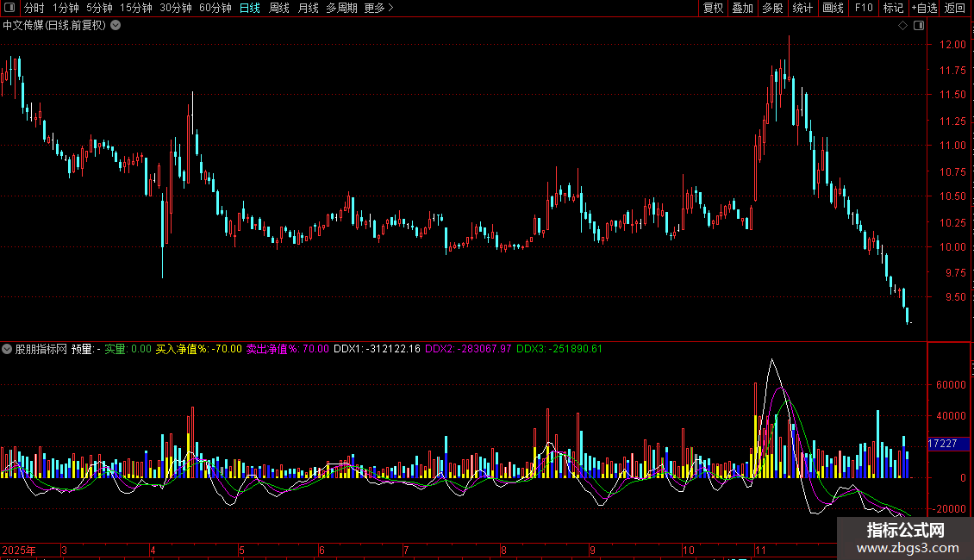The width and height of the screenshot is (974, 560).
Task: Open the 复权 adjustment options
Action: coord(713,9)
